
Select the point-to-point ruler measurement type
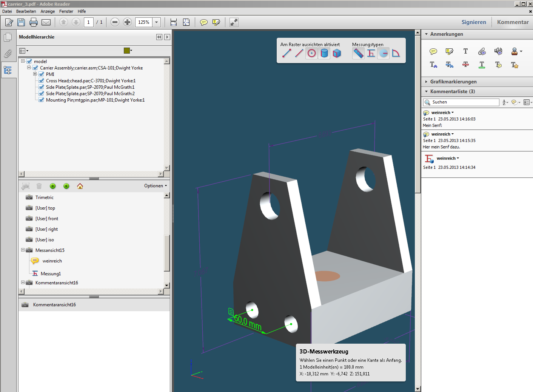(358, 53)
